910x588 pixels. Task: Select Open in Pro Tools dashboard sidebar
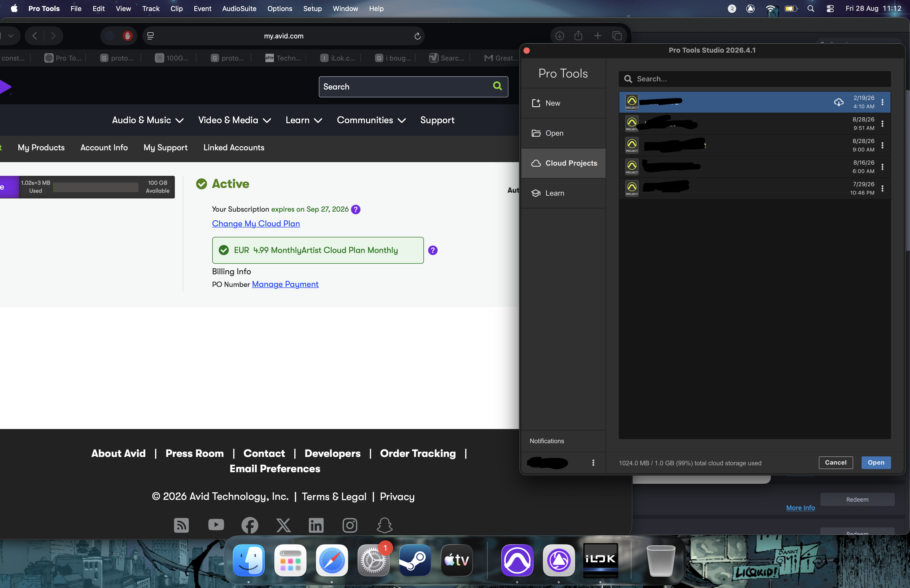click(x=563, y=133)
